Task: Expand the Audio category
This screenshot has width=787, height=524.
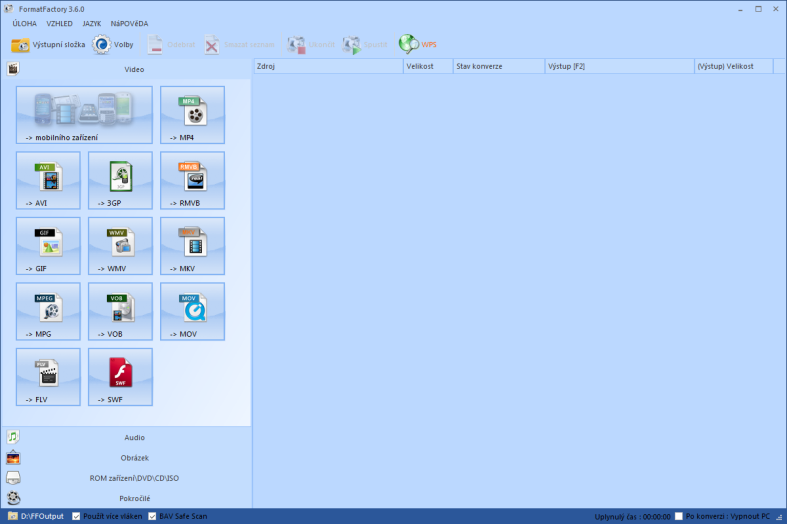Action: pyautogui.click(x=126, y=438)
